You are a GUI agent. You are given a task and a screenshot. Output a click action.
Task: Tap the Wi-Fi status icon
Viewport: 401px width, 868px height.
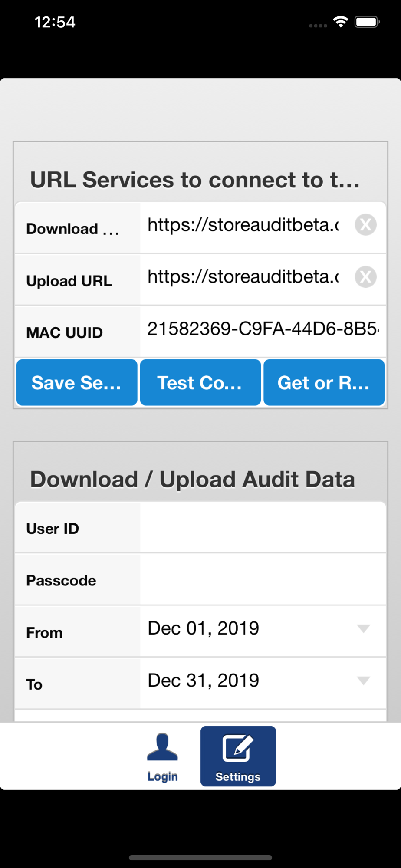click(x=341, y=22)
